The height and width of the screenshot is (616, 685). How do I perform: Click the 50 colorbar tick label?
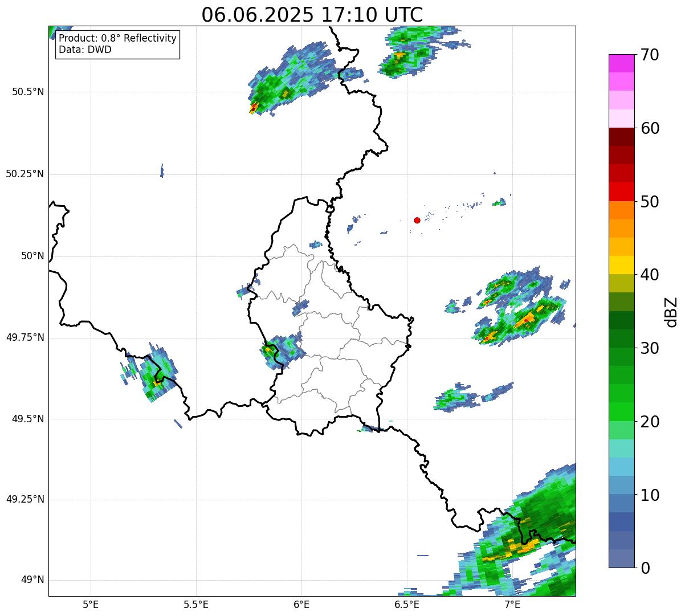650,202
